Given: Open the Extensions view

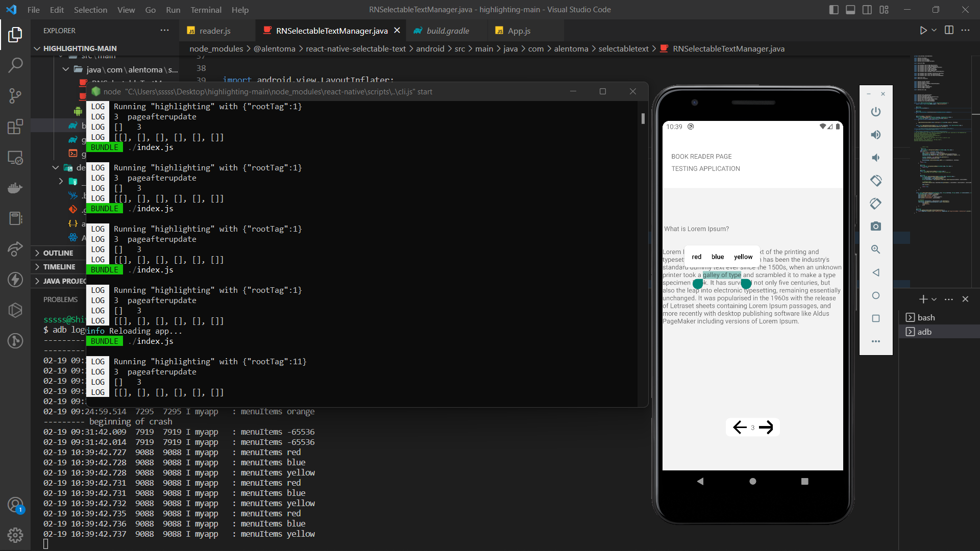Looking at the screenshot, I should click(x=15, y=126).
